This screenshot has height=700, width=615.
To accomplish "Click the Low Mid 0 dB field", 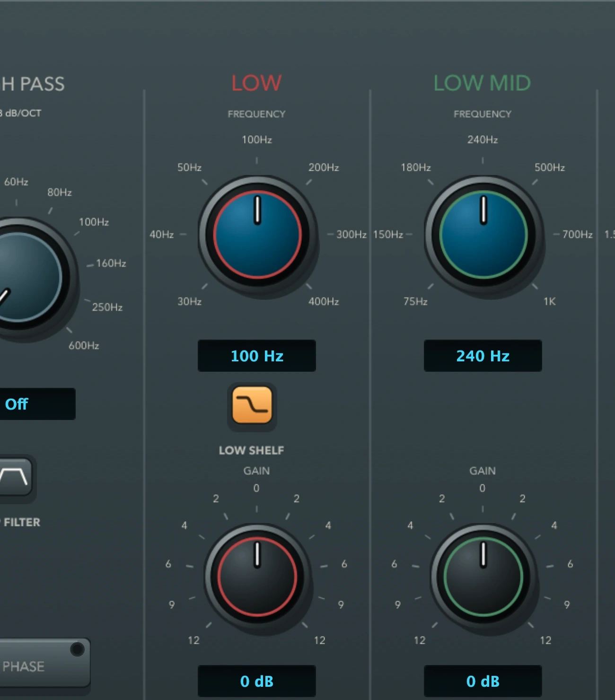I will (x=483, y=681).
